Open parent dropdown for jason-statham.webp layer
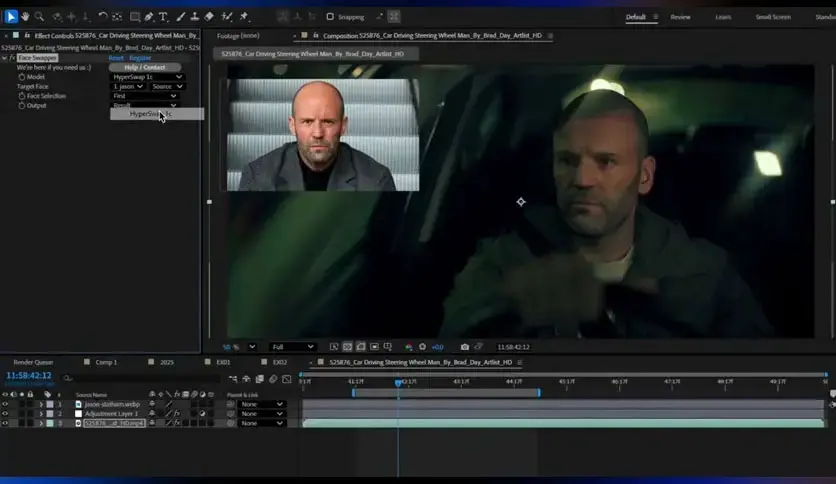The height and width of the screenshot is (484, 836). 261,404
